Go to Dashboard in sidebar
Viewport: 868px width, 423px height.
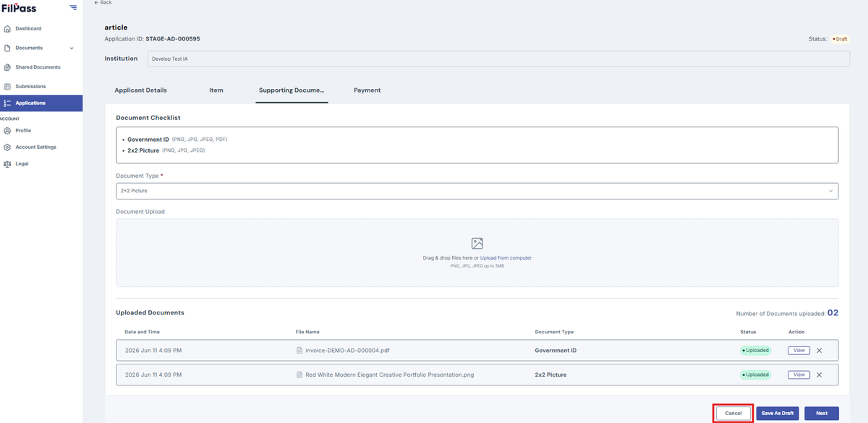(28, 29)
